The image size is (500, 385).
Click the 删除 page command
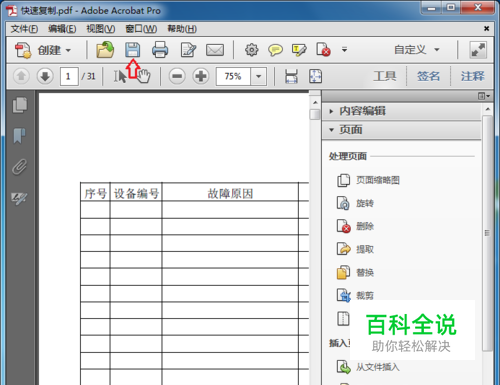coord(355,226)
